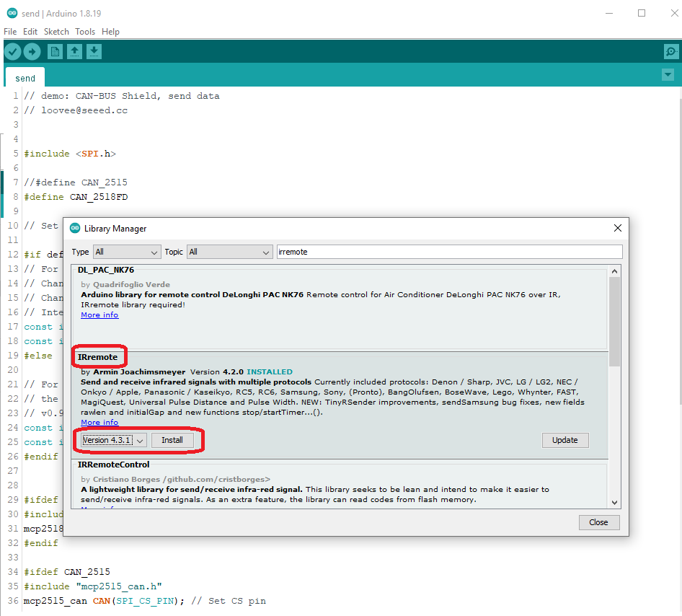Click the Arduino app icon in title bar
The image size is (682, 616).
pyautogui.click(x=12, y=13)
